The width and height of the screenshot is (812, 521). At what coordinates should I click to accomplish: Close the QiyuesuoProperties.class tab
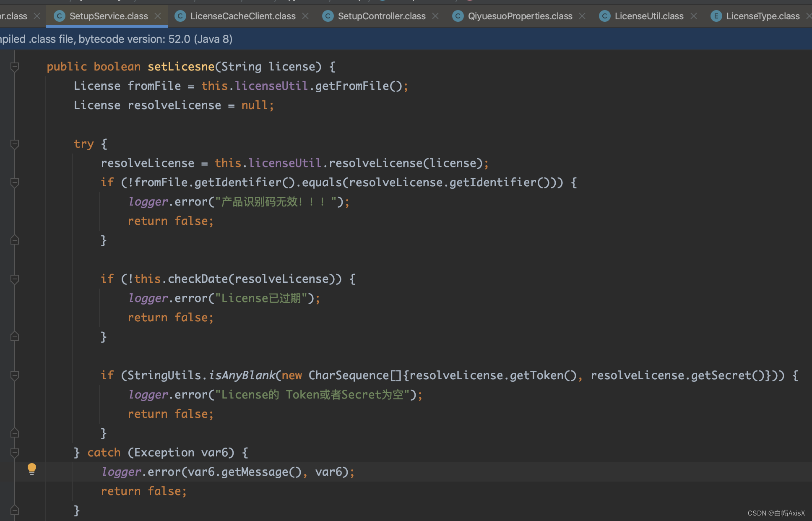click(x=582, y=16)
